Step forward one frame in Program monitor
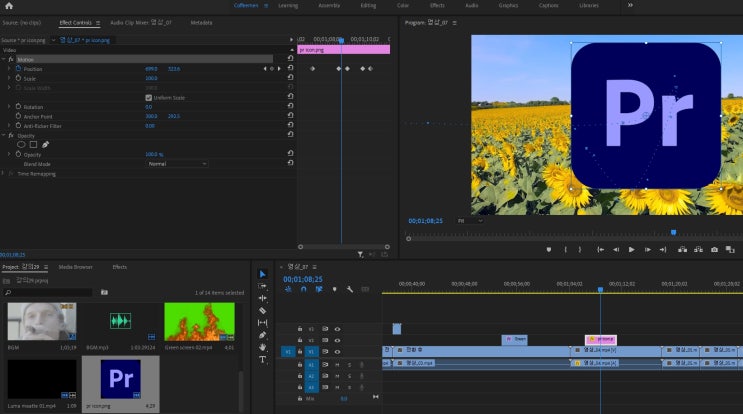743x414 pixels. tap(647, 250)
